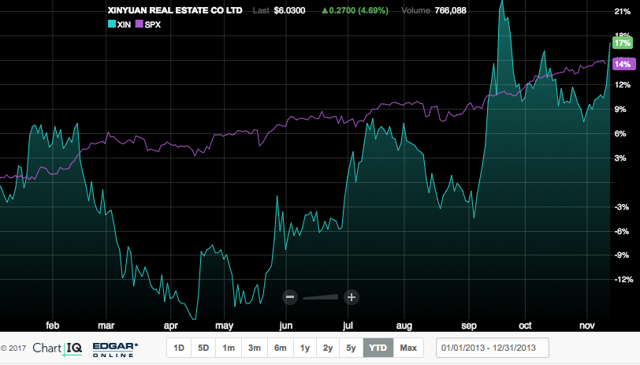Click the -6% y-axis label
640x365 pixels.
(x=622, y=231)
